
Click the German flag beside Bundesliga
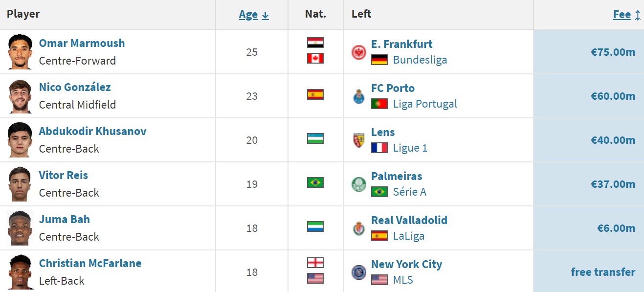[x=379, y=60]
